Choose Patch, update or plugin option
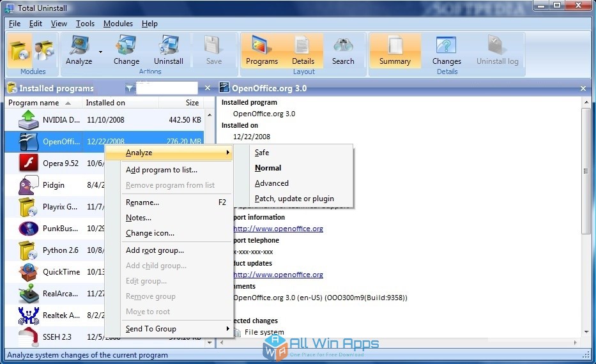This screenshot has width=596, height=364. coord(294,199)
